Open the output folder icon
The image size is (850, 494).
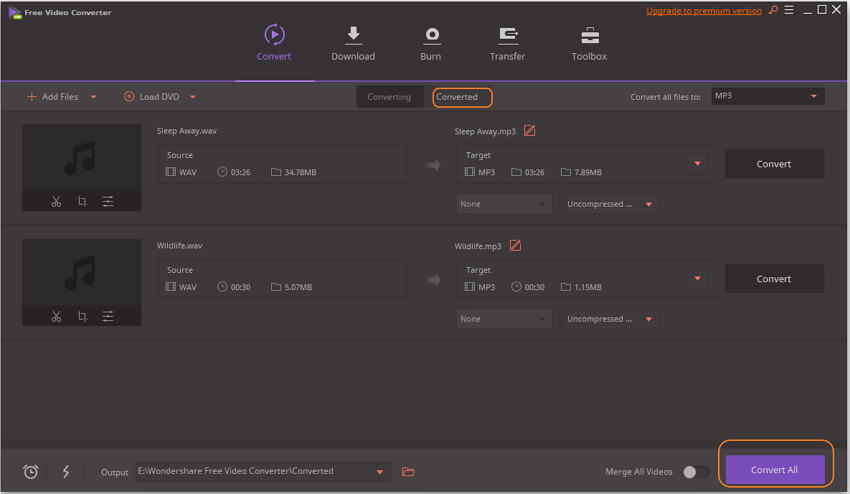[x=408, y=472]
